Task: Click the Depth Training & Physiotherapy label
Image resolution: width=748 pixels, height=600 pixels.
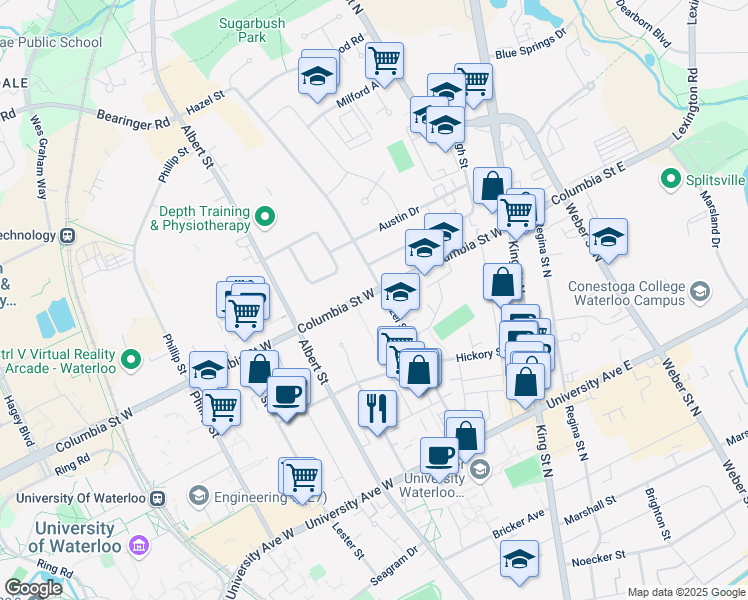Action: tap(201, 218)
